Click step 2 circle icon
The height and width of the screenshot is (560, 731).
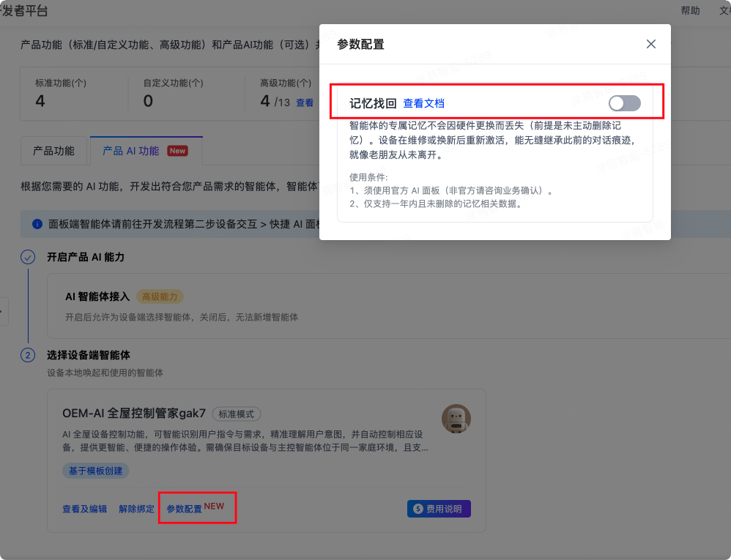point(28,355)
